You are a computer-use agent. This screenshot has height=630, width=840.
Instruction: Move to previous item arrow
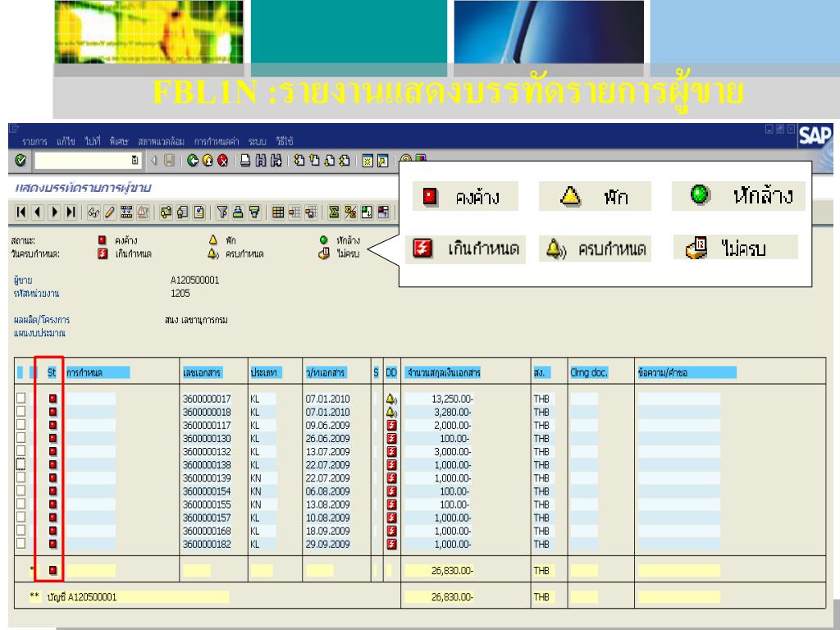point(38,212)
